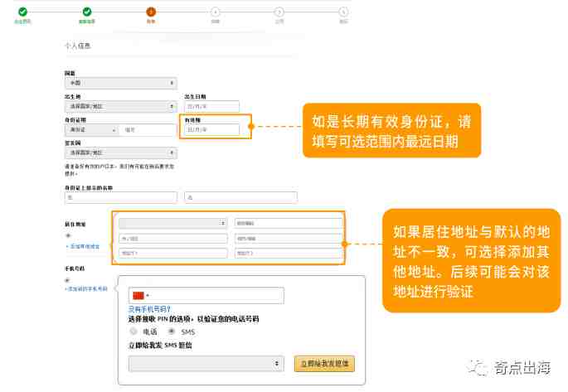
Task: Open the 出生地 birthplace country dropdown
Action: (120, 106)
